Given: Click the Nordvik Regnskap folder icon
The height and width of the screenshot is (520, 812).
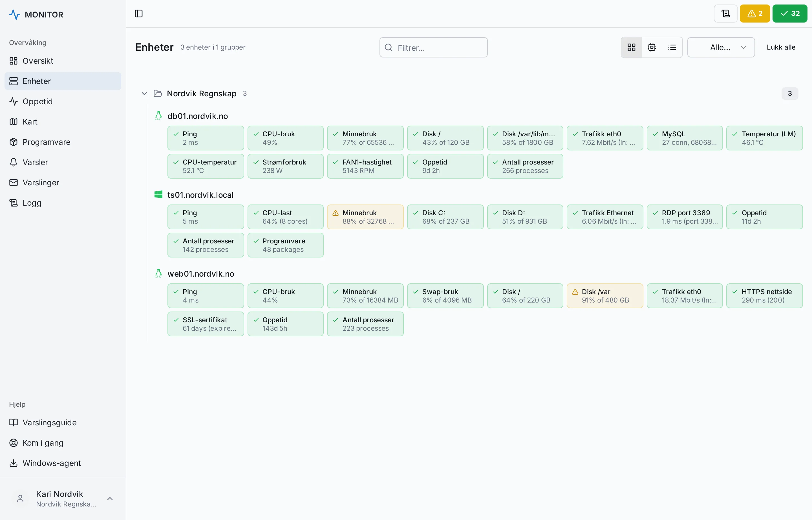Looking at the screenshot, I should [x=158, y=94].
